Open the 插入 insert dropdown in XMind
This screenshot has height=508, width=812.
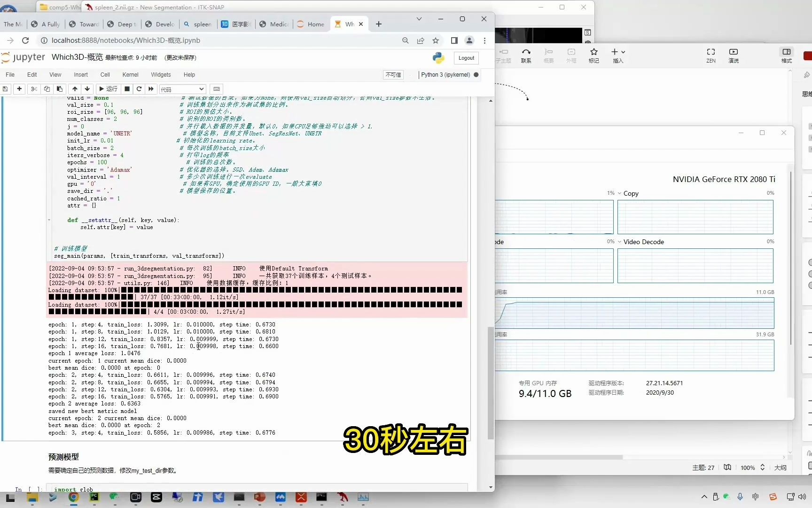pos(618,56)
